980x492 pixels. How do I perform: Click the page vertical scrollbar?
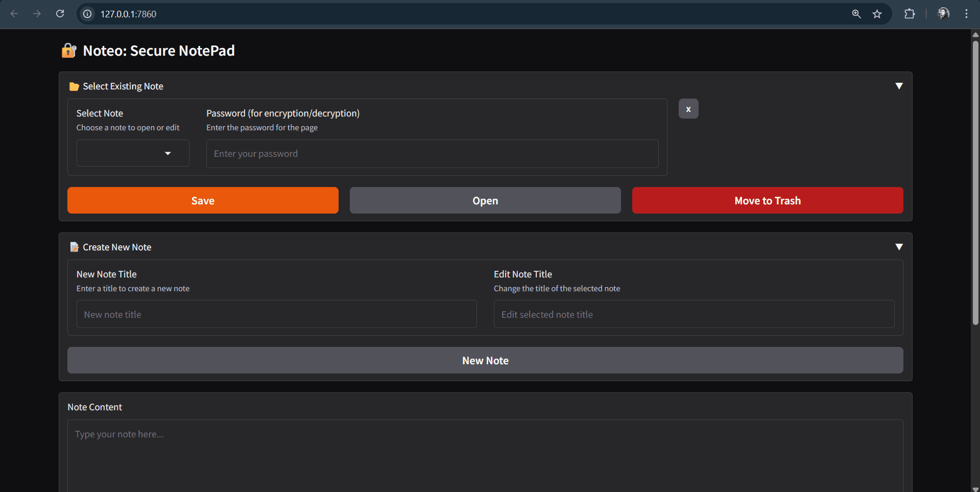(x=975, y=184)
